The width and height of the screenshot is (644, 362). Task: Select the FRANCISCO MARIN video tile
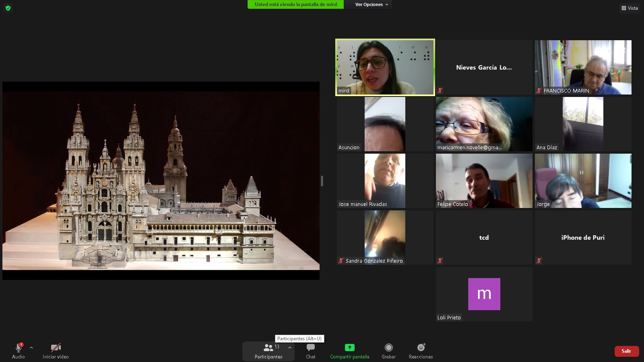point(583,67)
